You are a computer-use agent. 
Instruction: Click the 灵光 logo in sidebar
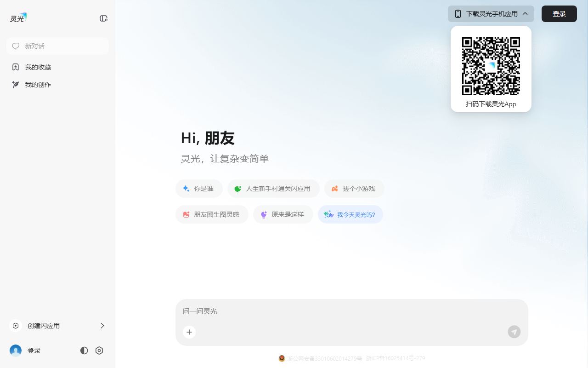pos(18,18)
